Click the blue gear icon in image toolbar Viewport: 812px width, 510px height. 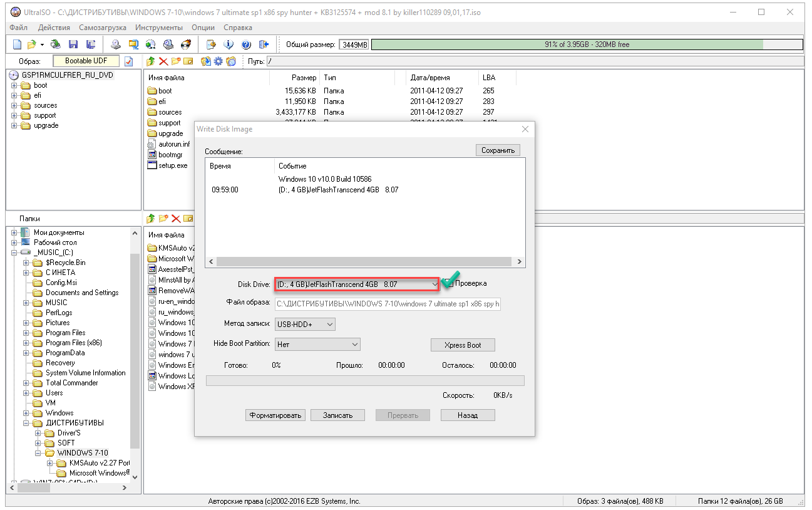point(218,61)
